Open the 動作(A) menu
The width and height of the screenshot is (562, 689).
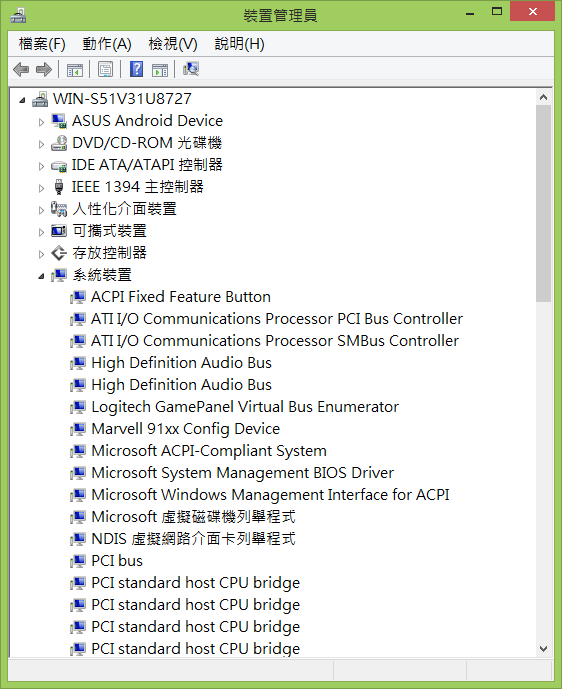[x=107, y=44]
